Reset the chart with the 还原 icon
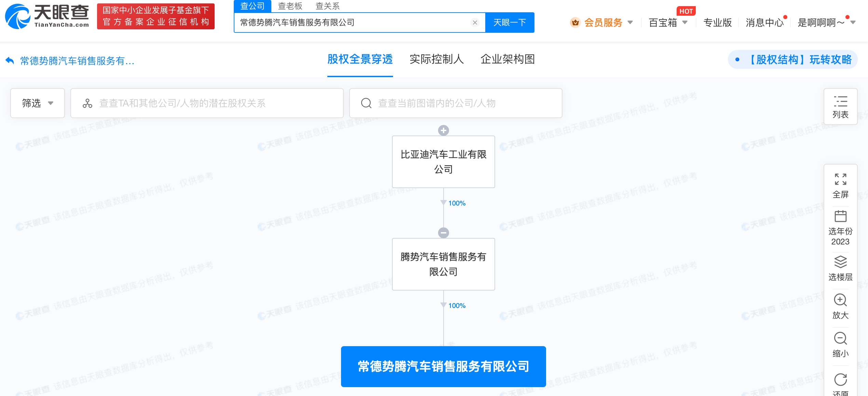The height and width of the screenshot is (396, 868). tap(840, 380)
